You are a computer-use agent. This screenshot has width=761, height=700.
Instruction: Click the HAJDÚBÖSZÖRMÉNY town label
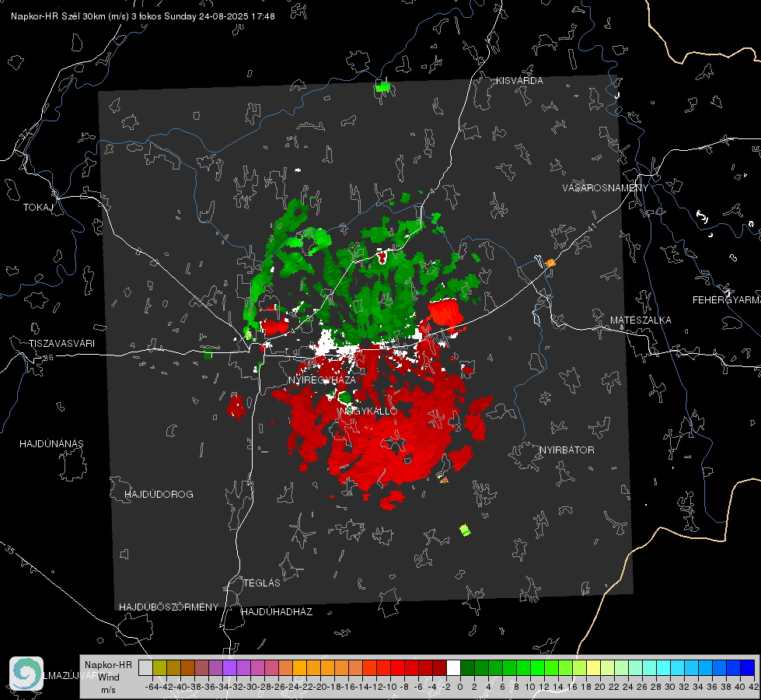pos(169,607)
